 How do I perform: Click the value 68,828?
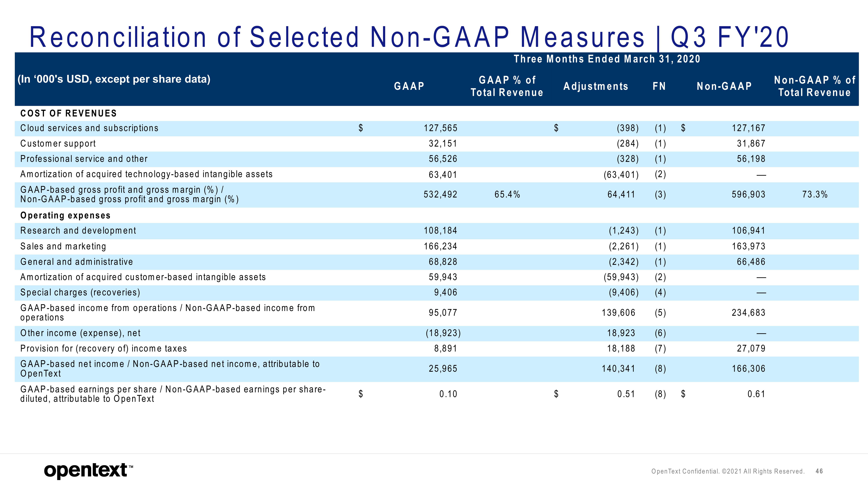coord(443,262)
